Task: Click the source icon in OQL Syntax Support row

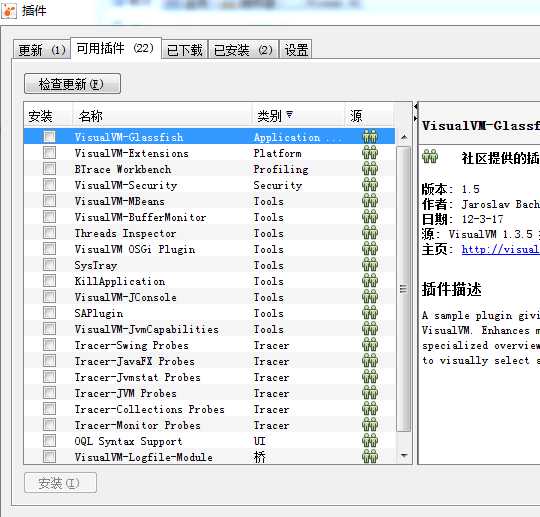Action: click(x=370, y=441)
